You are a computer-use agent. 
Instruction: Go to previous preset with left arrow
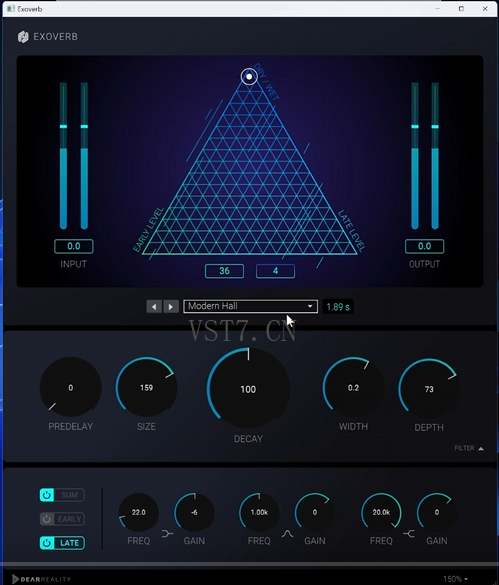click(x=154, y=307)
